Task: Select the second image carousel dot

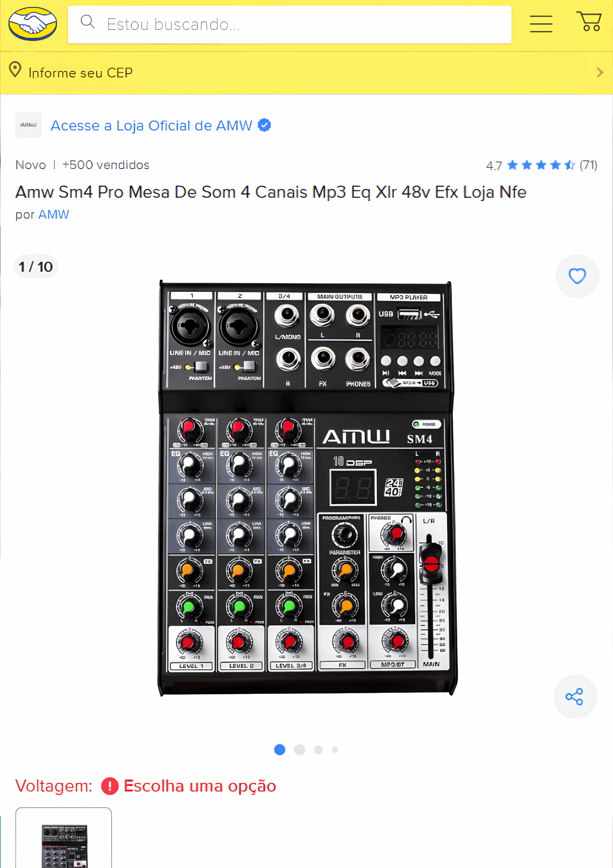Action: tap(299, 749)
